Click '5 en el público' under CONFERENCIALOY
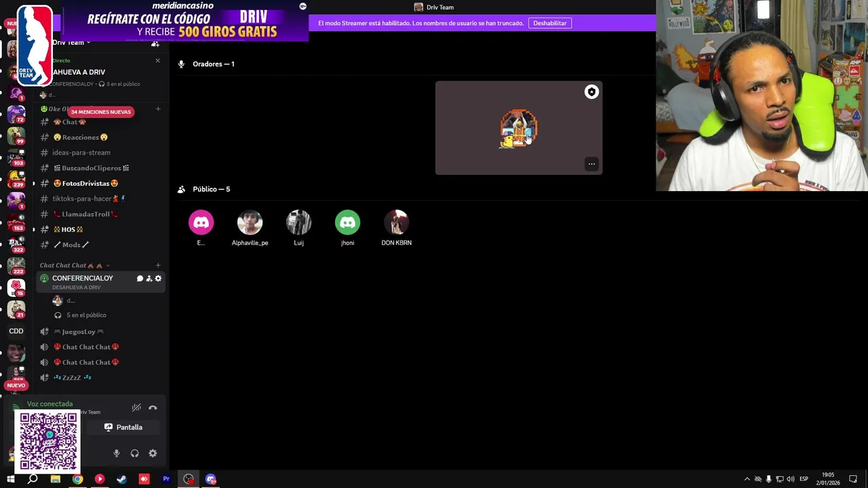This screenshot has width=868, height=488. [86, 315]
